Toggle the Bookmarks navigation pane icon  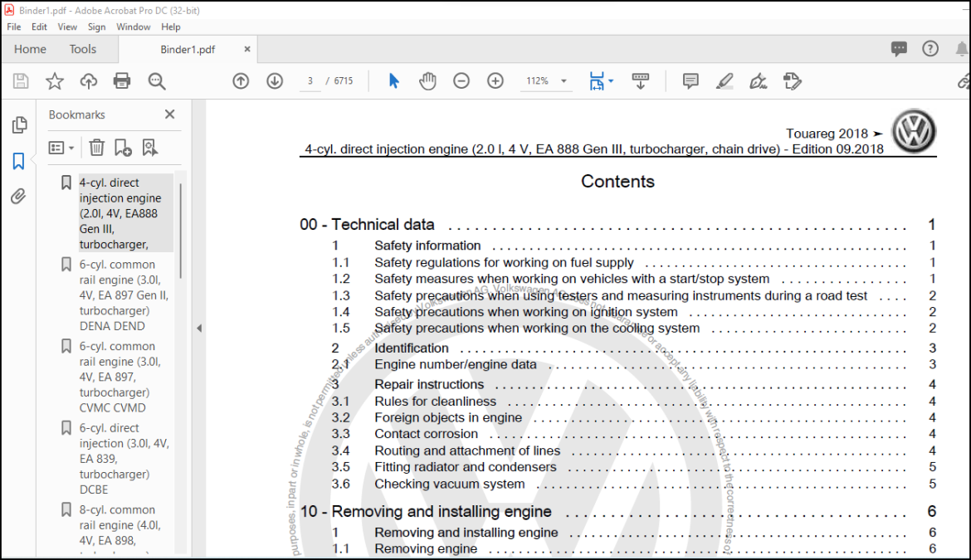[18, 162]
